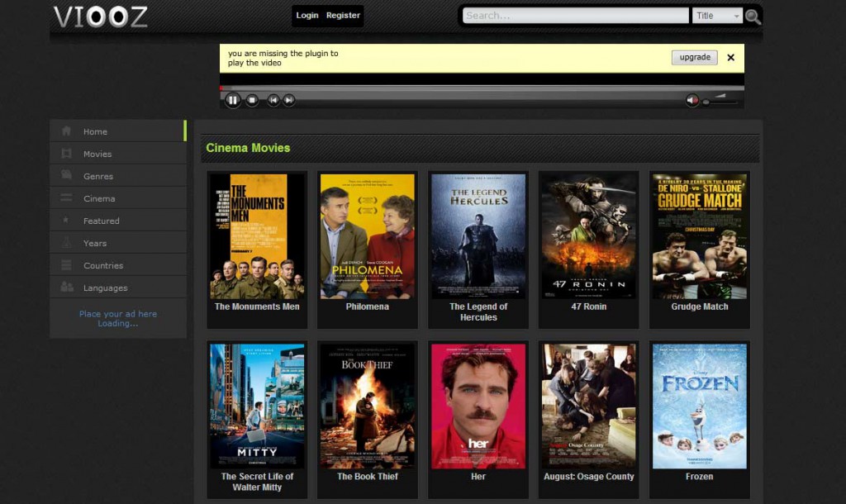The image size is (846, 504).
Task: Open the Login link
Action: point(307,16)
